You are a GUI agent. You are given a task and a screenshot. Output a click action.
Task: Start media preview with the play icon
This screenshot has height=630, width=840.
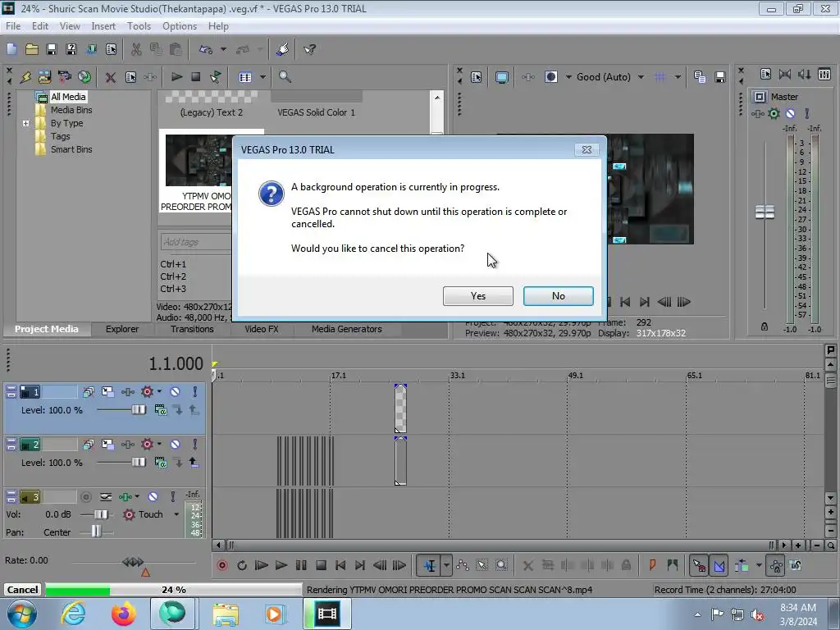tap(176, 77)
